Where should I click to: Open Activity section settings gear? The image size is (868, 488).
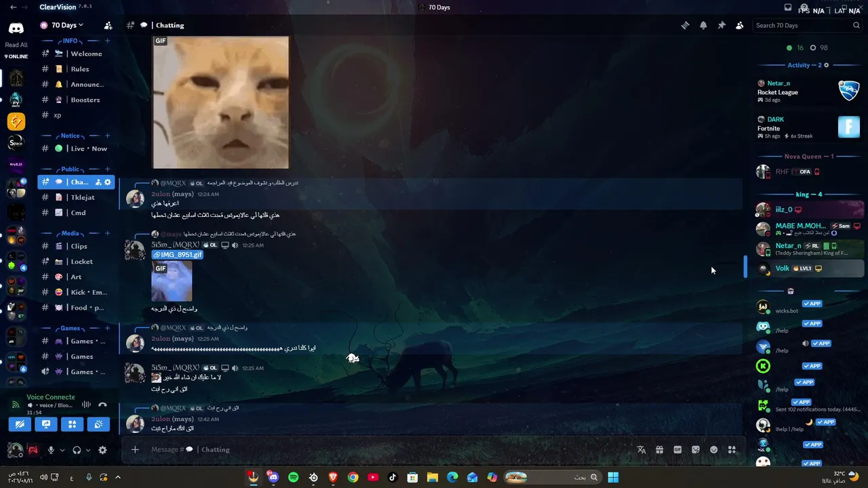click(826, 65)
